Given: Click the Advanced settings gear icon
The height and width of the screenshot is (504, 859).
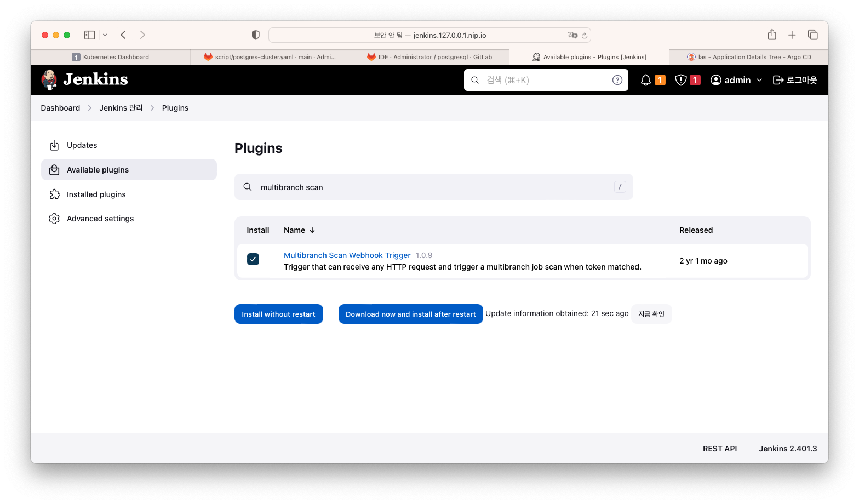Looking at the screenshot, I should 54,219.
